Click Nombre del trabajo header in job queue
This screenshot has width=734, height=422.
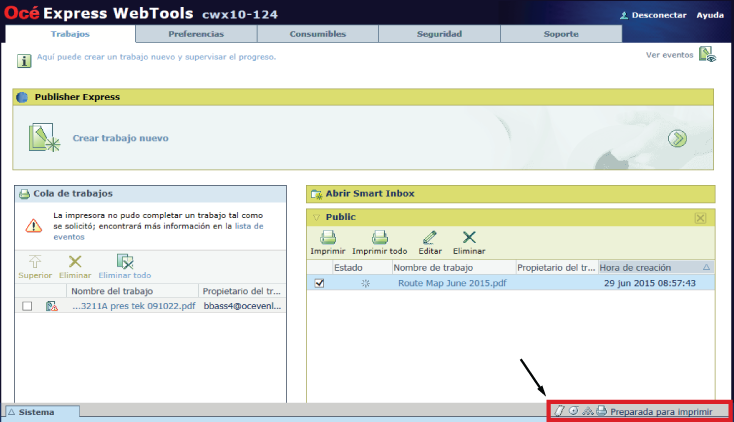(x=133, y=291)
